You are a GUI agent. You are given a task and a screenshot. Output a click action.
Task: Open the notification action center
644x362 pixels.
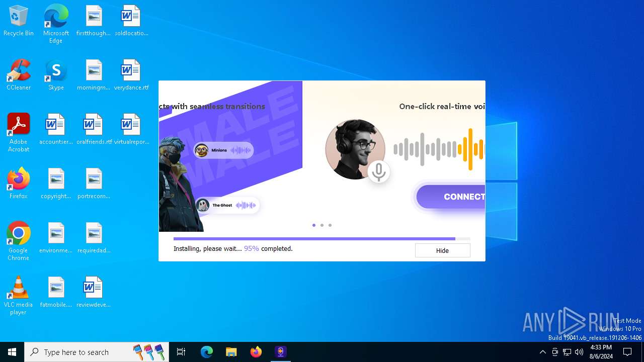627,352
